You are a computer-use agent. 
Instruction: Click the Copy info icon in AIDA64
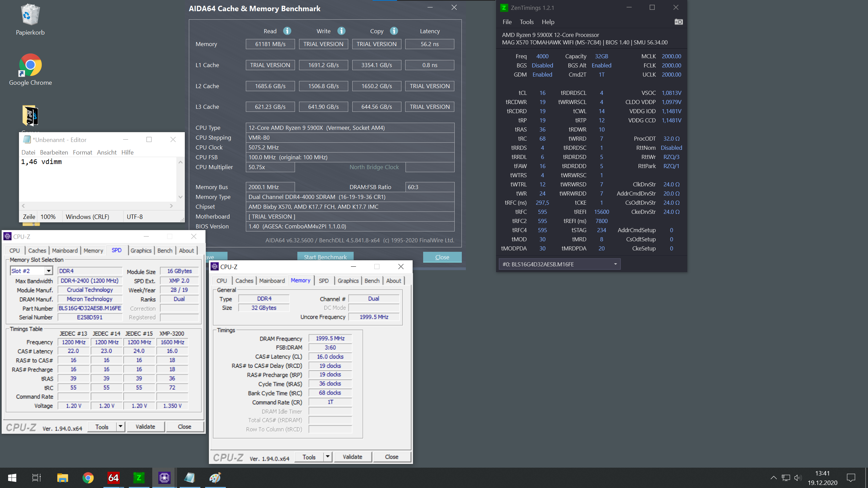coord(394,31)
